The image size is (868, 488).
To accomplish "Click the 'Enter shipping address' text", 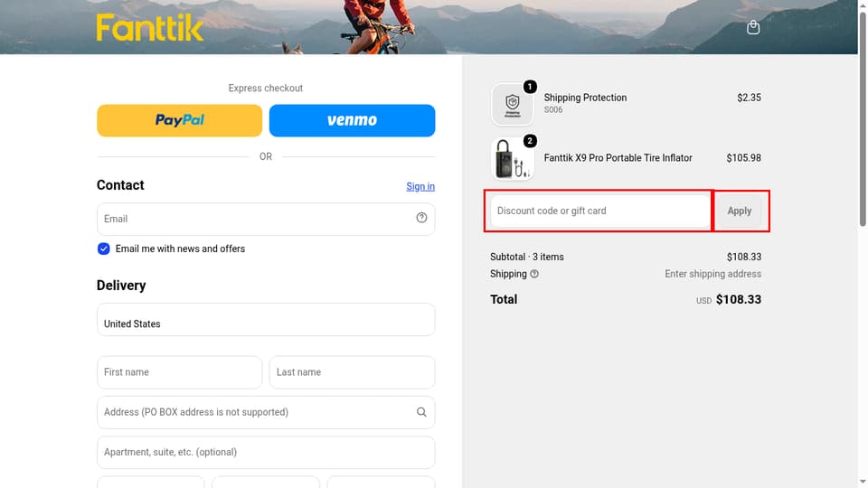I will tap(713, 274).
